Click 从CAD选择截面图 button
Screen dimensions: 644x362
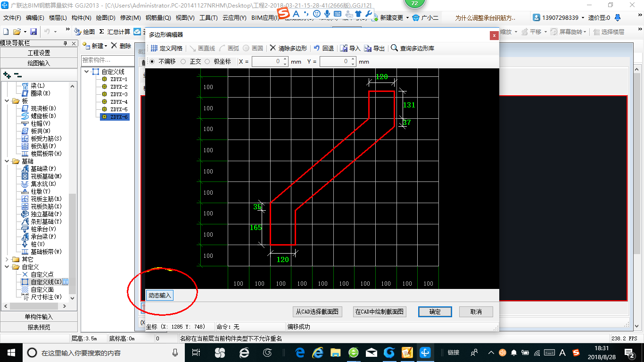pyautogui.click(x=317, y=312)
